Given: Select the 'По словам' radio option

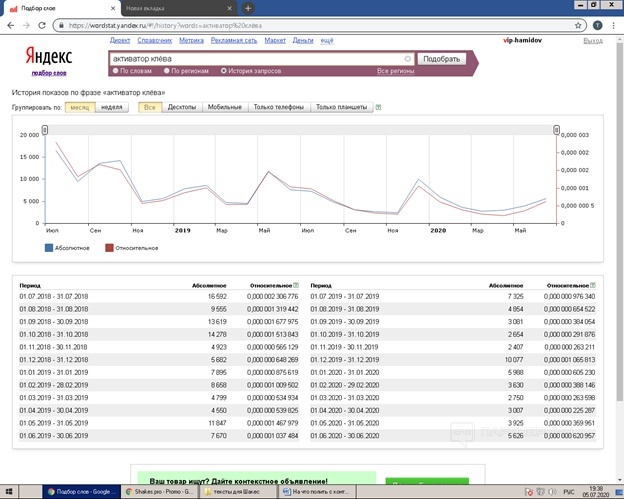Looking at the screenshot, I should pyautogui.click(x=116, y=71).
